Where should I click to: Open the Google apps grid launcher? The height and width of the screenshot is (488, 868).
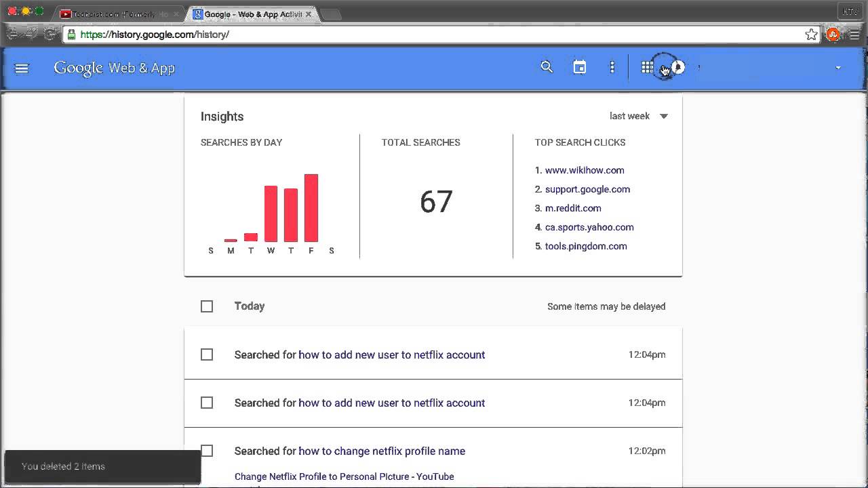tap(648, 67)
